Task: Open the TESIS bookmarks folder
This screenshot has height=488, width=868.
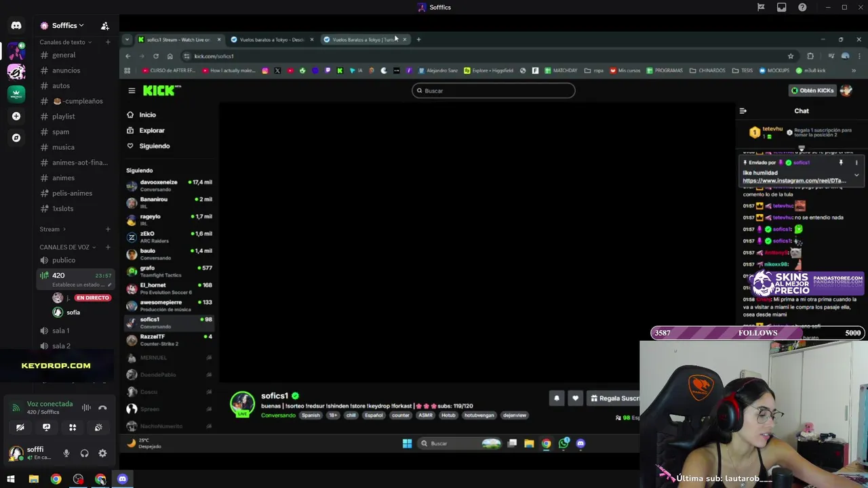Action: [742, 70]
